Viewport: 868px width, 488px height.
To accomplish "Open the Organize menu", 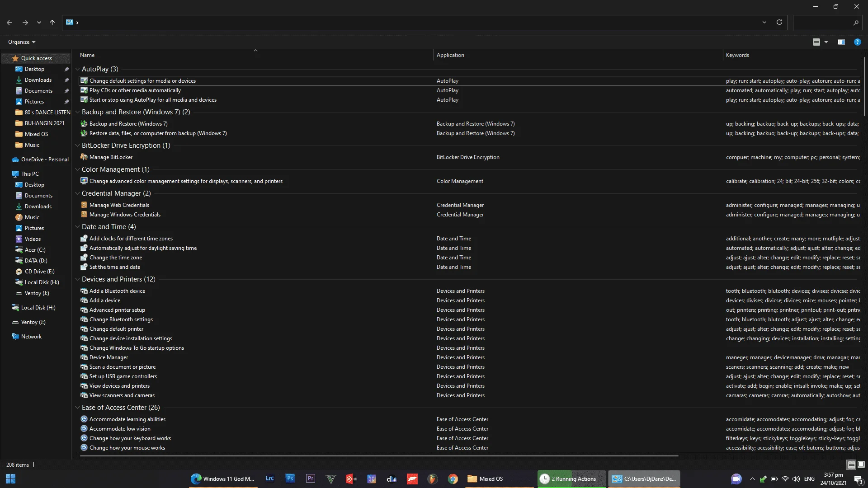I will pos(21,42).
